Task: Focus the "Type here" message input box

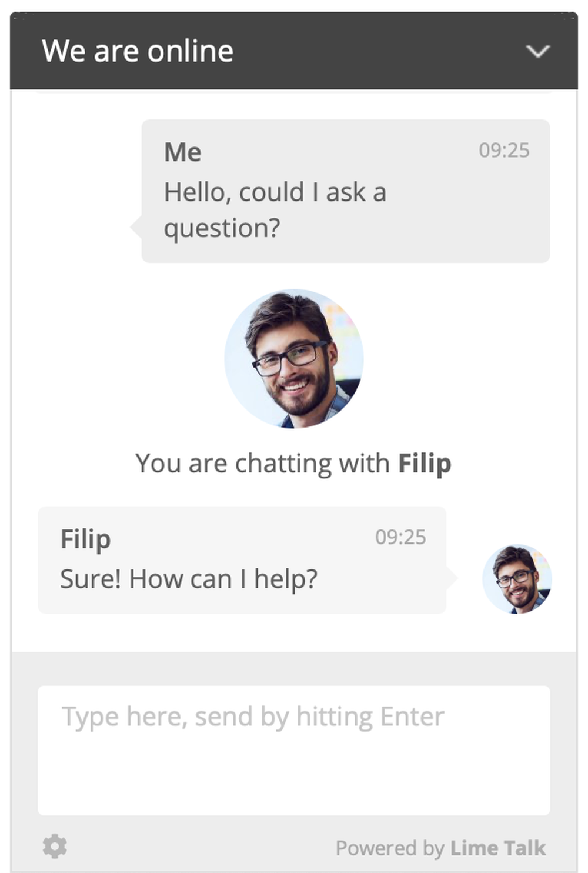Action: (293, 750)
